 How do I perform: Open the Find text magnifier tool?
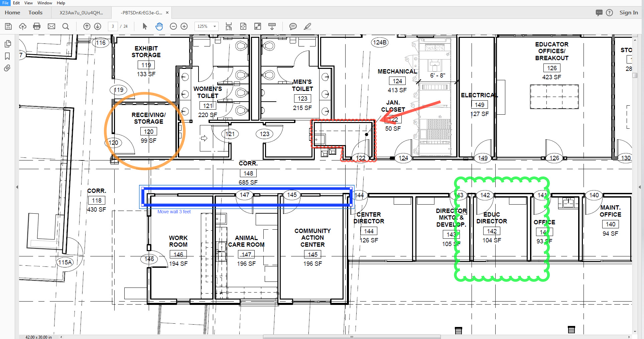(x=66, y=26)
